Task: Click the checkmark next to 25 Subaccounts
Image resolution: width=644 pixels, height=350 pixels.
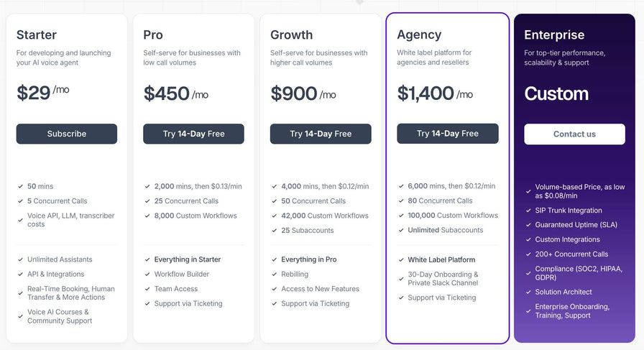Action: 274,231
